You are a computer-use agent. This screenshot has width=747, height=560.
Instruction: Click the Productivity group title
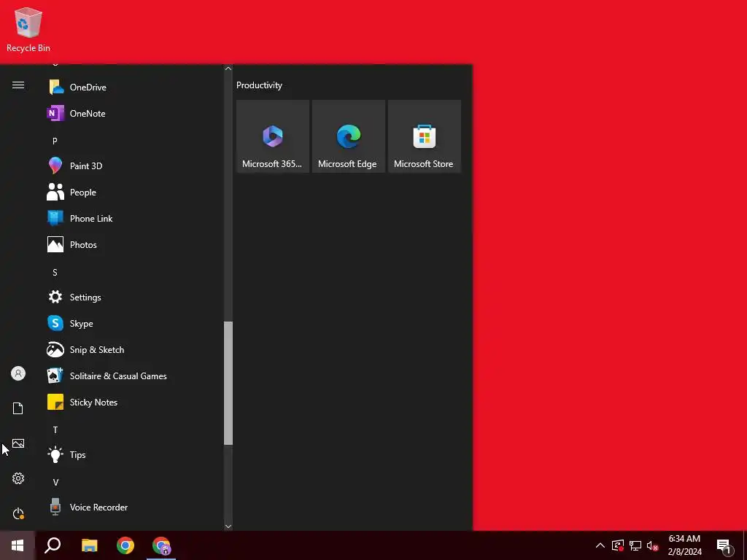point(259,85)
